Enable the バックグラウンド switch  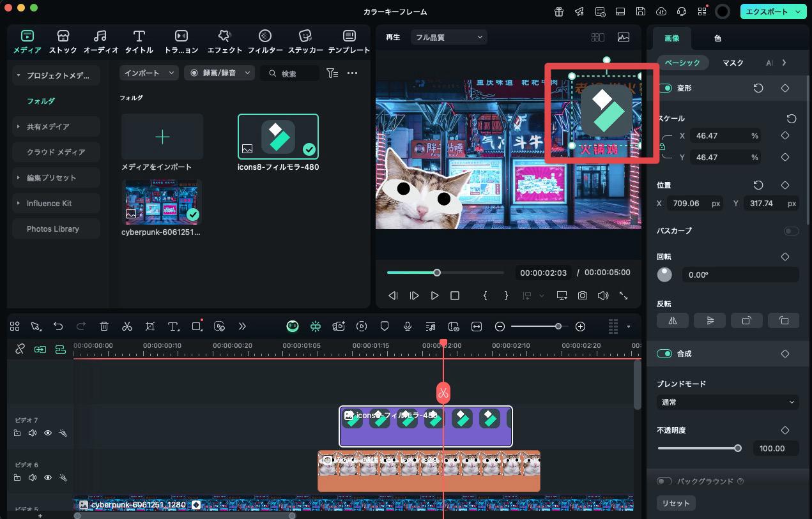(x=664, y=481)
